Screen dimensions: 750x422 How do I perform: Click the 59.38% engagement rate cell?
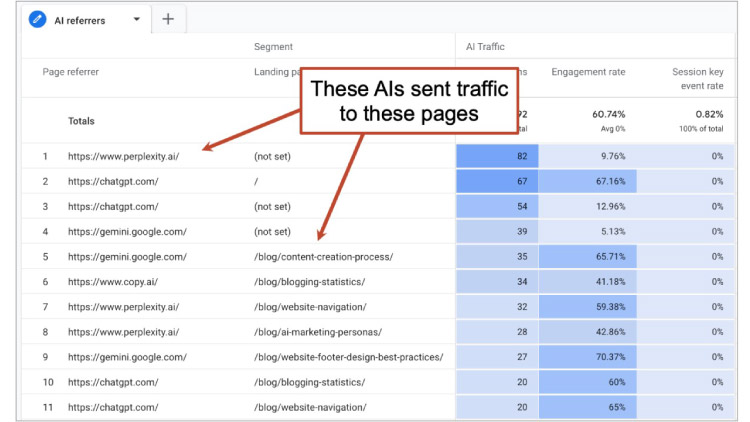(x=587, y=307)
